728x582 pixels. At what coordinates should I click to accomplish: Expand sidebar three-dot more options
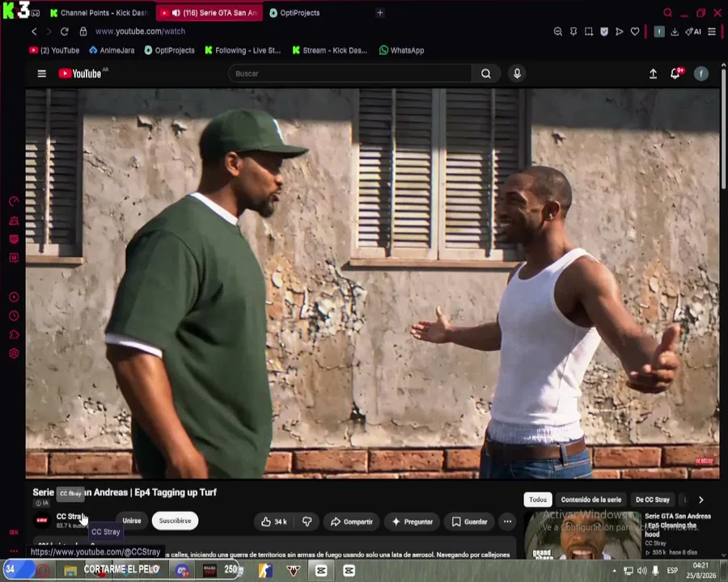tap(14, 551)
